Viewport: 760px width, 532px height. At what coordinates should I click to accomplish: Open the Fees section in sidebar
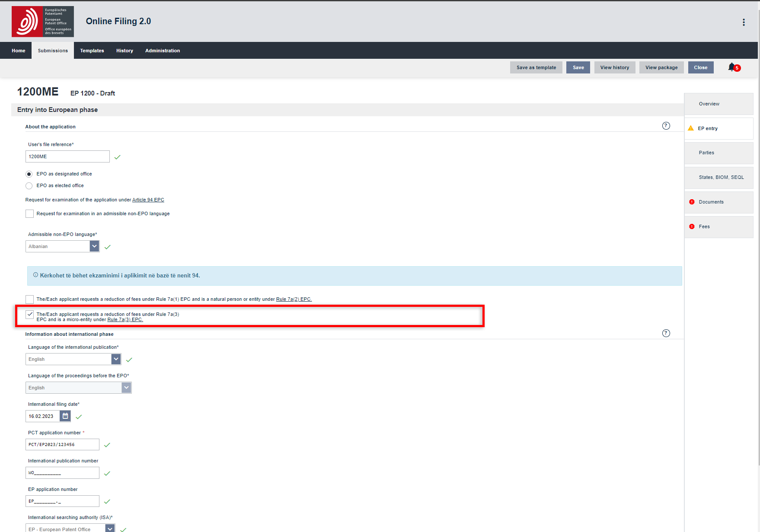click(704, 226)
